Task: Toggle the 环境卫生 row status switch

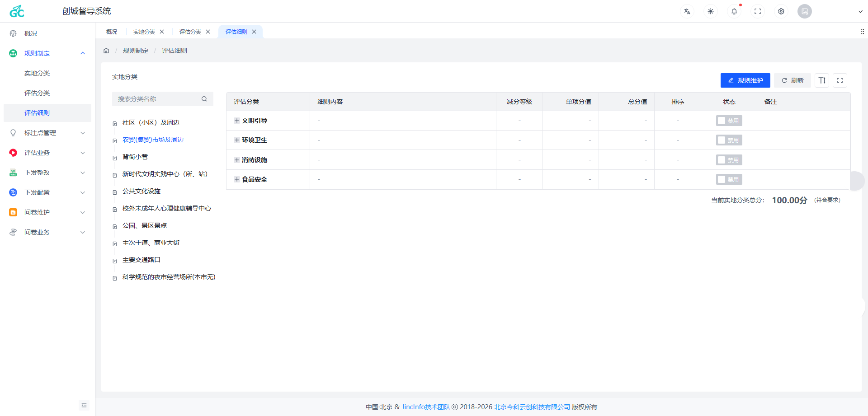Action: tap(729, 140)
